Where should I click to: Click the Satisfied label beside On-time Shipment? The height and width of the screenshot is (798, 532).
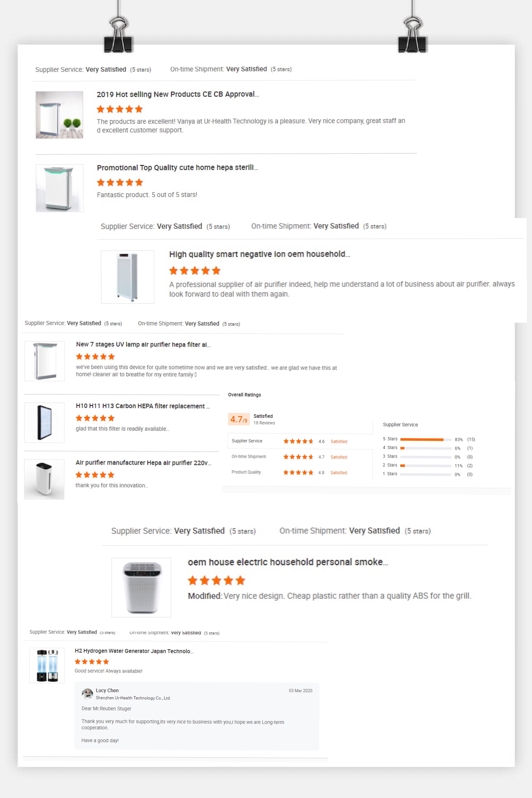(x=339, y=457)
